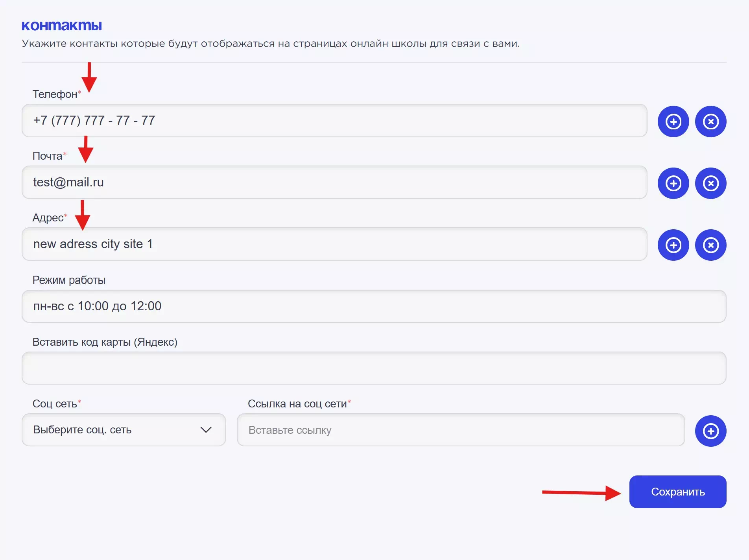Click the 'Ссылка на соц сети' label
The image size is (749, 560).
[297, 404]
